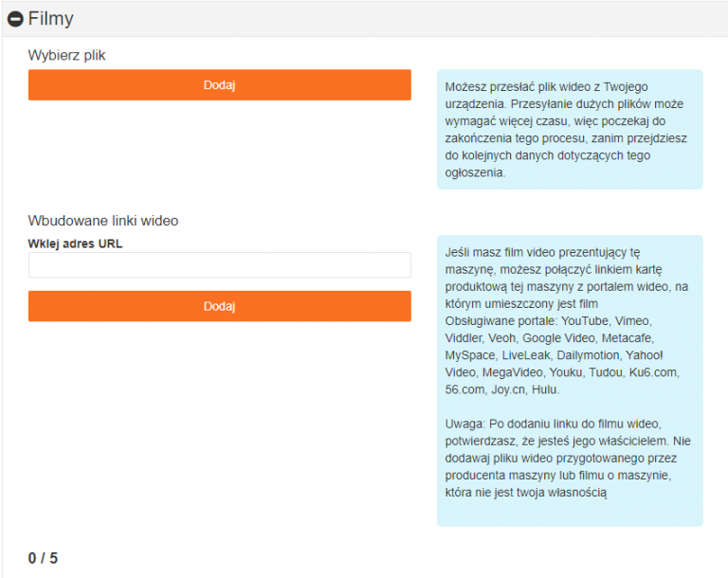728x578 pixels.
Task: Click the blue info box about uploading video files
Action: 570,130
